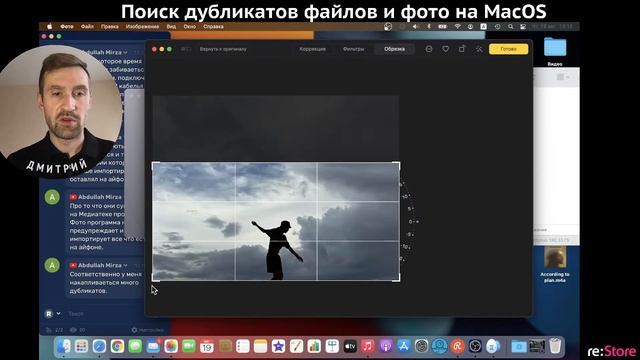Open Apple TV from the Dock
Viewport: 640px width, 360px height.
[350, 347]
